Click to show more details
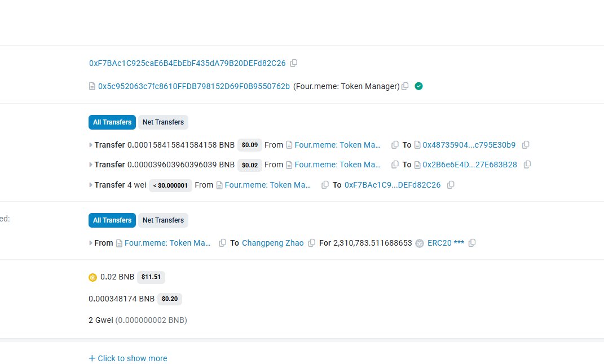The image size is (604, 364). click(128, 358)
